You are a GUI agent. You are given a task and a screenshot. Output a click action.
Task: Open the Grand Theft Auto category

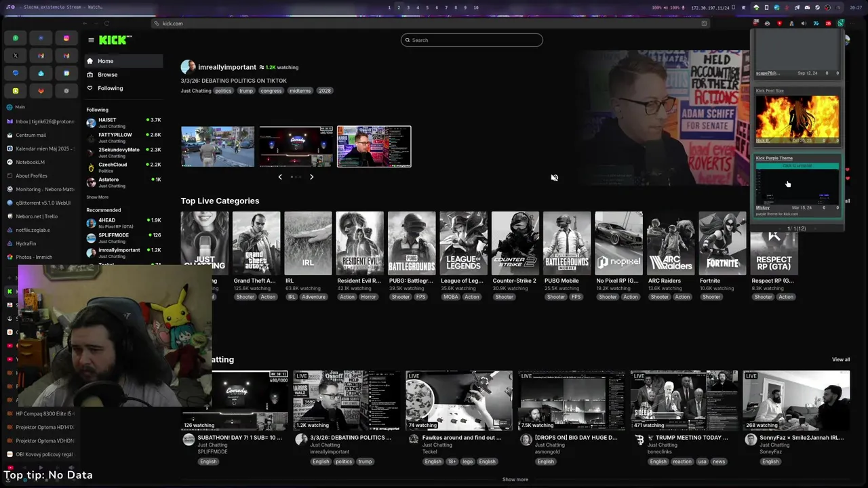point(256,243)
